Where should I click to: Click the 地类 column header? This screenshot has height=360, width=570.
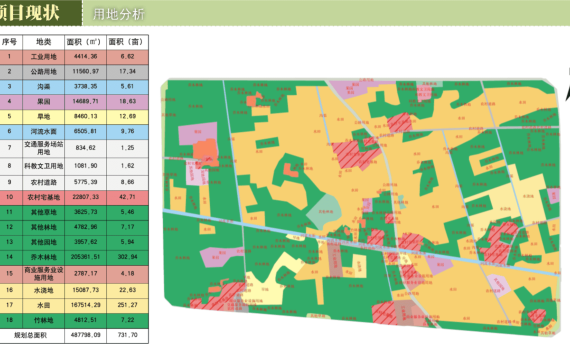[44, 42]
